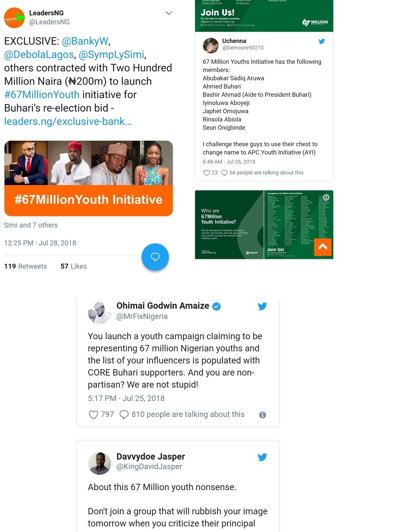The width and height of the screenshot is (406, 532).
Task: Click the blue floating reply bubble button
Action: tap(155, 257)
